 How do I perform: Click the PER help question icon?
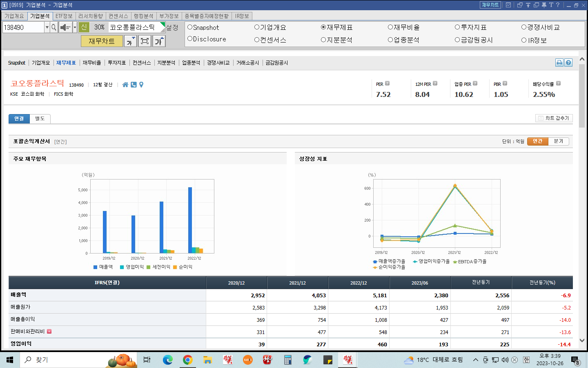[388, 83]
